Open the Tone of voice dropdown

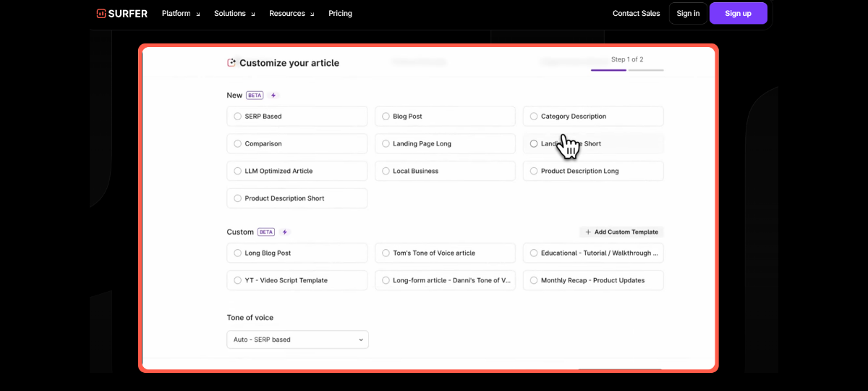[x=297, y=340]
